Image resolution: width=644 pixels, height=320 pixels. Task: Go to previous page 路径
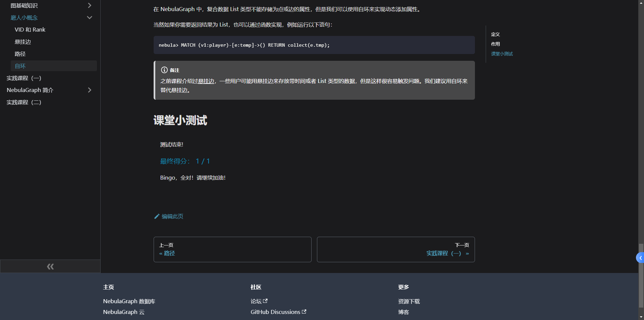coord(232,249)
